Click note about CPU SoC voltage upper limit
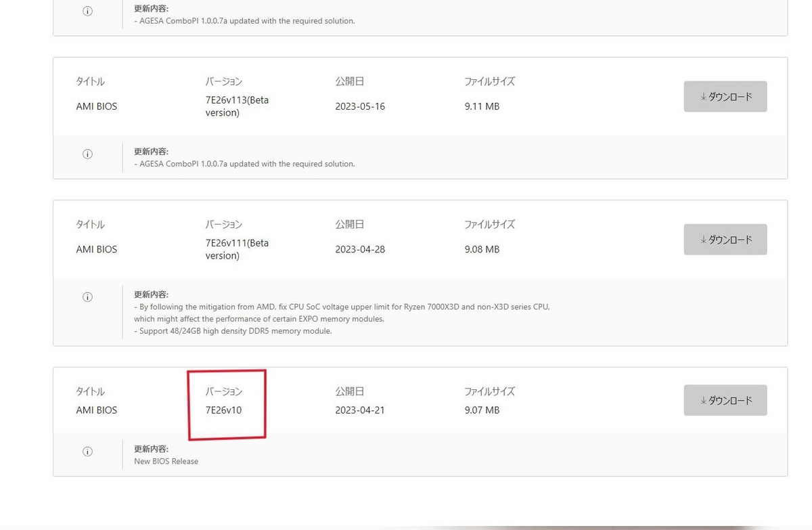The width and height of the screenshot is (812, 530). point(342,307)
